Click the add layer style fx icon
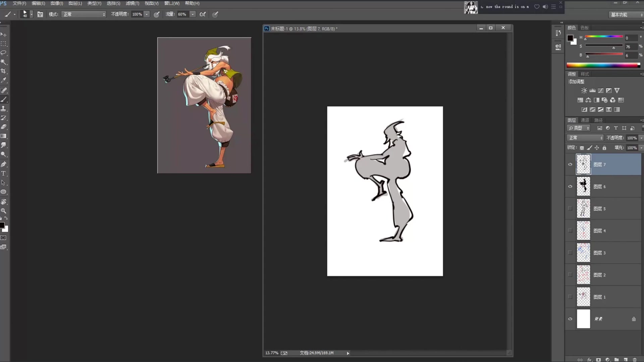 589,360
